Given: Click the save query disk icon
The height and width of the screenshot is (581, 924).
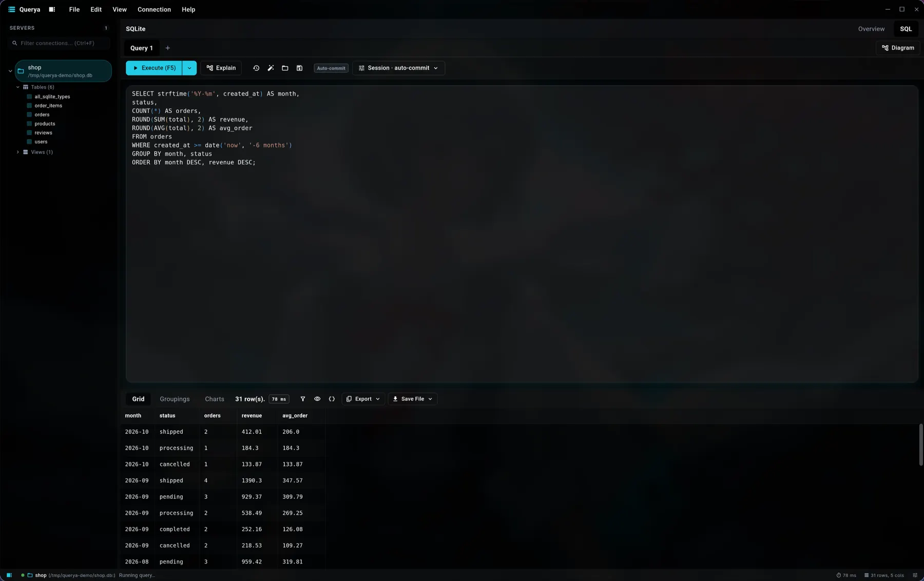Looking at the screenshot, I should coord(299,68).
